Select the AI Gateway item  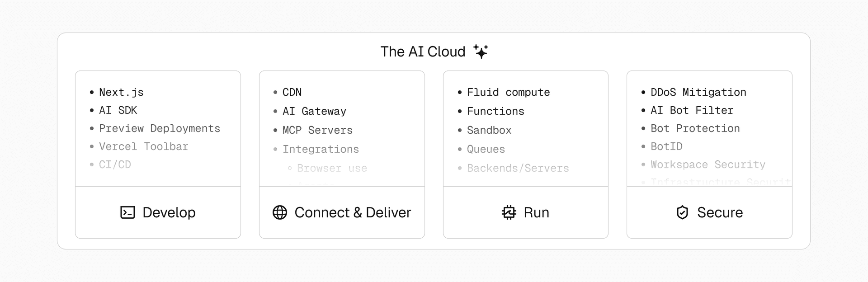coord(314,111)
